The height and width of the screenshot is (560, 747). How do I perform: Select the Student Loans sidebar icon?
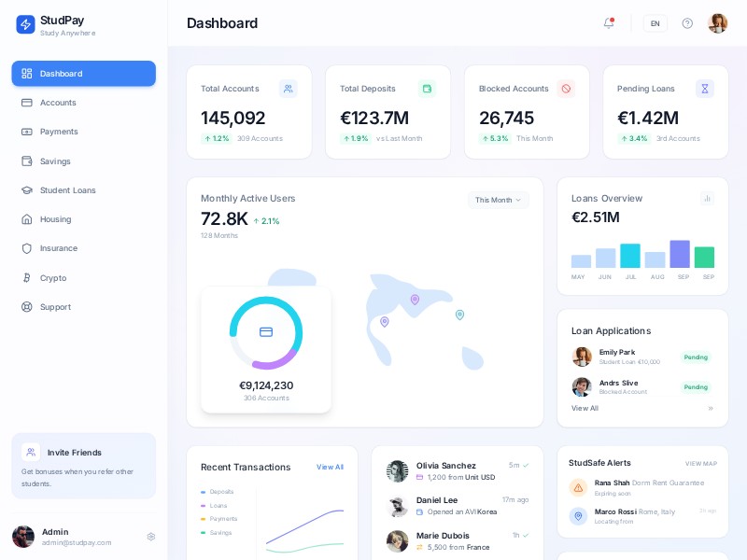29,190
